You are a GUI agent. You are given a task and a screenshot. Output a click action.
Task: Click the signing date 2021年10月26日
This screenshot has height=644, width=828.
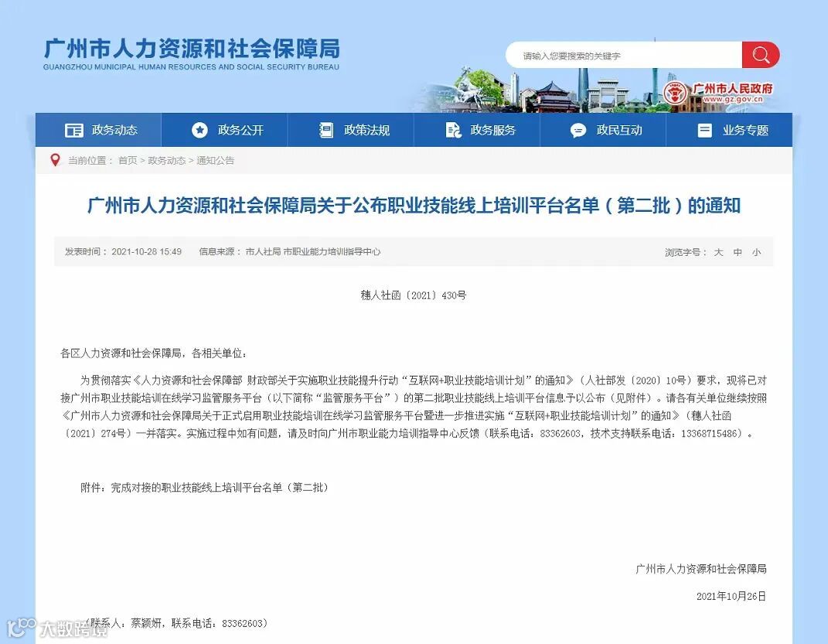731,596
